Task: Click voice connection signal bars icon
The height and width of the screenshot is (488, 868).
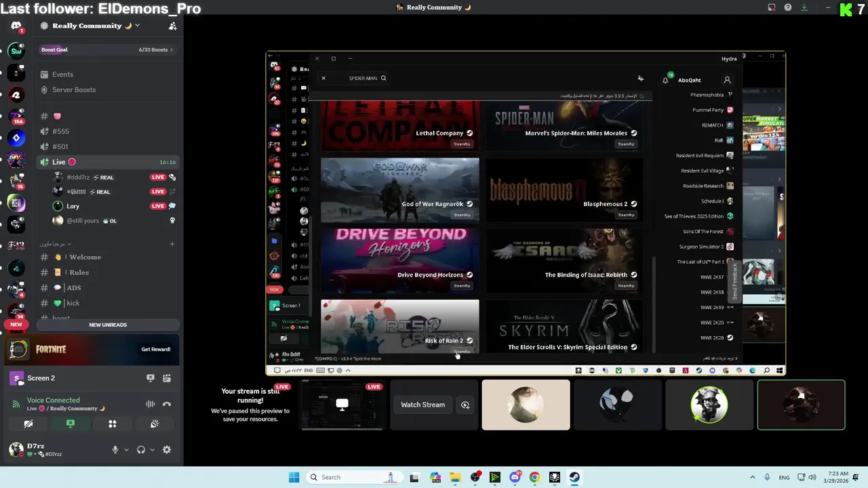Action: [x=16, y=404]
